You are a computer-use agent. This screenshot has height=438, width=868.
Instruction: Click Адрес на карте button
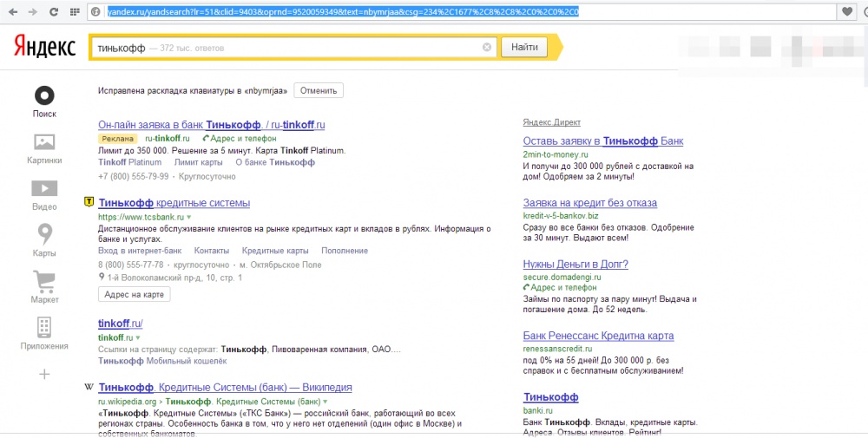[134, 294]
